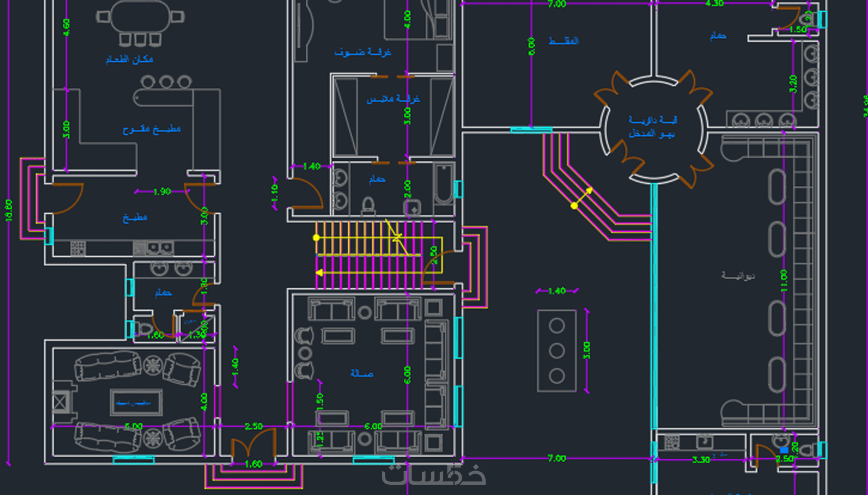This screenshot has height=495, width=868.
Task: Select the مطبخ مفتوح room label
Action: (x=152, y=129)
